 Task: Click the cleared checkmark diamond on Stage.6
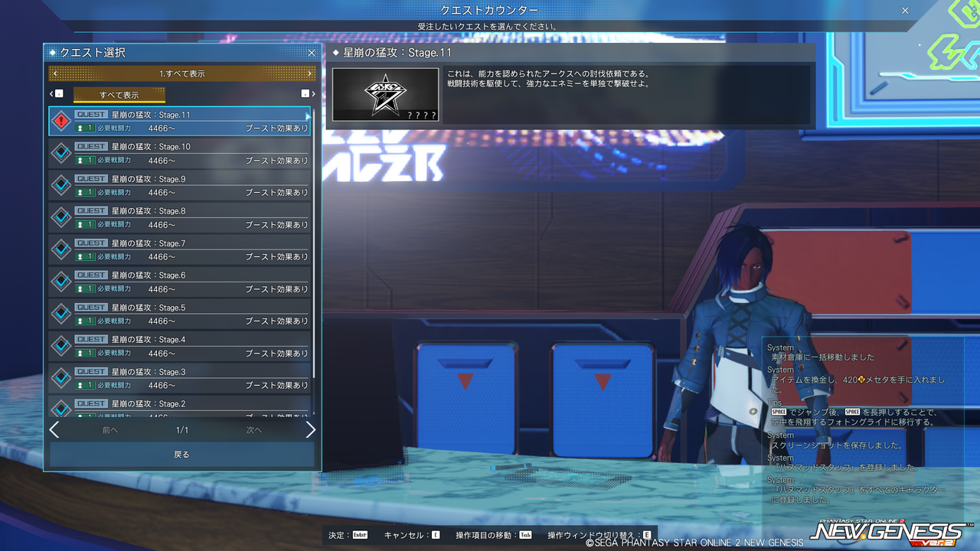tap(61, 282)
